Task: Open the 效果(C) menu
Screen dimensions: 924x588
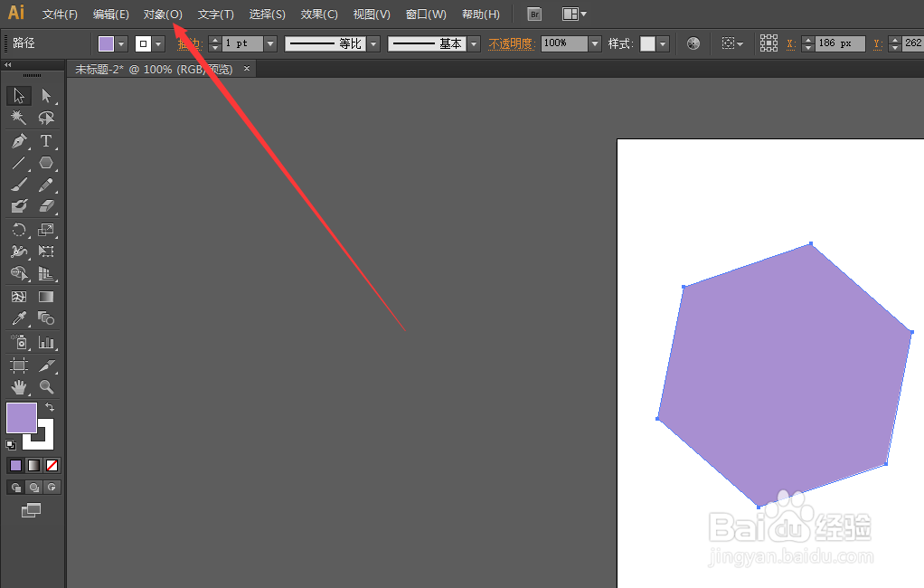Action: pos(319,14)
